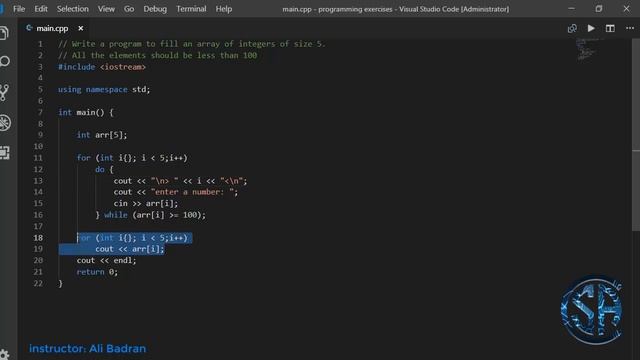
Task: Click the 'cout << endl;' line
Action: [x=106, y=260]
